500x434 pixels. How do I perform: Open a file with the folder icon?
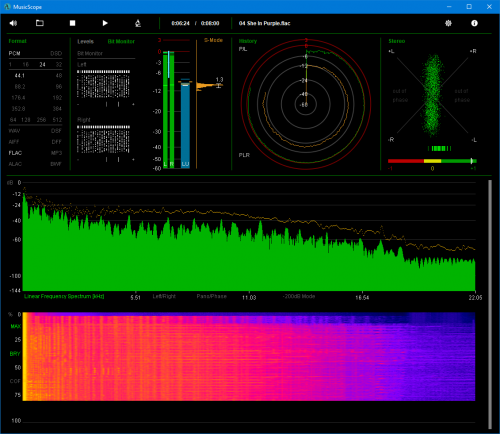tap(40, 23)
